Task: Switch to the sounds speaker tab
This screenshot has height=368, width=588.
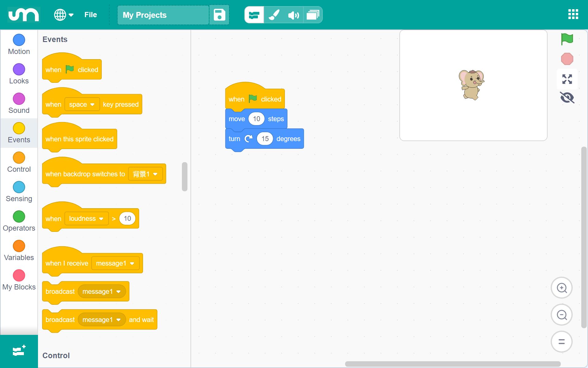Action: [293, 15]
